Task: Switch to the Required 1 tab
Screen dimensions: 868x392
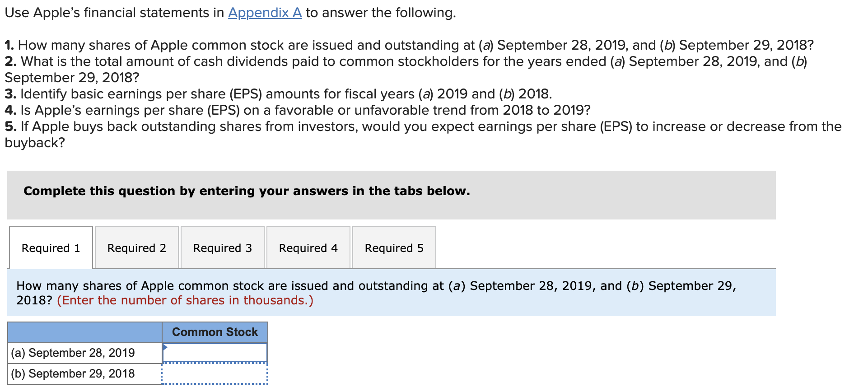Action: click(x=51, y=248)
